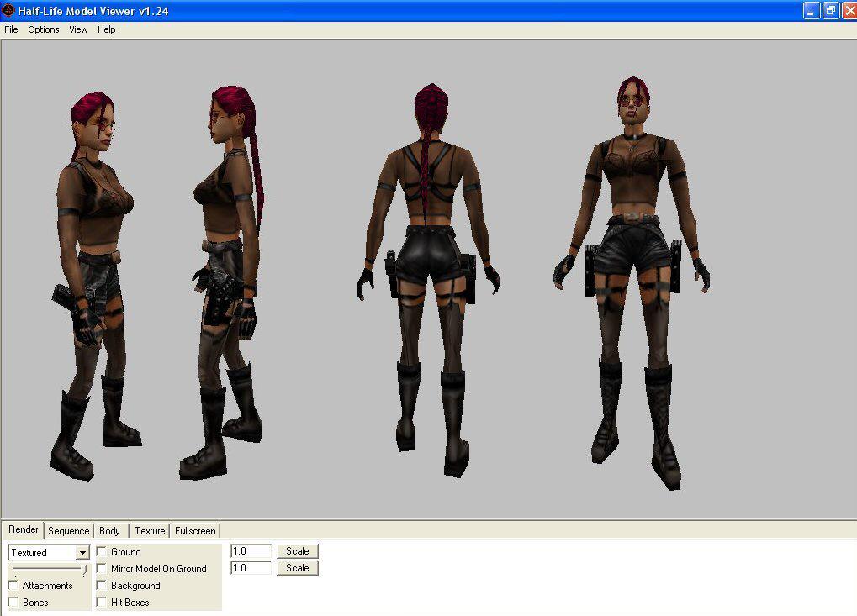This screenshot has height=616, width=857.
Task: Click the transparency slider under Textured
Action: click(49, 569)
